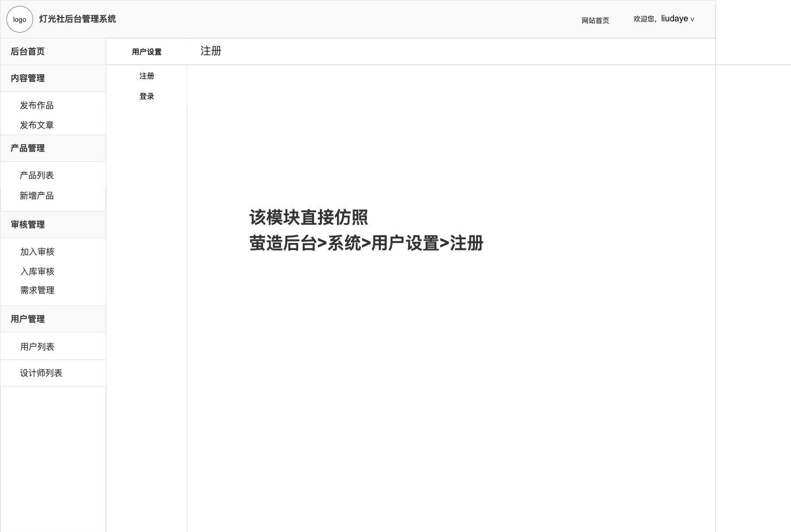Select 注册 in the submenu
Screen dimensions: 791x532
coord(147,76)
